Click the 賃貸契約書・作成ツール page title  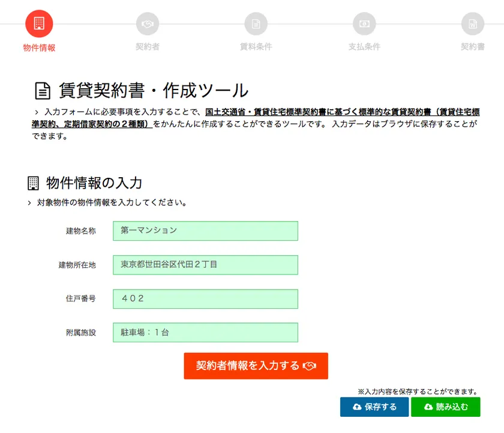tap(154, 91)
